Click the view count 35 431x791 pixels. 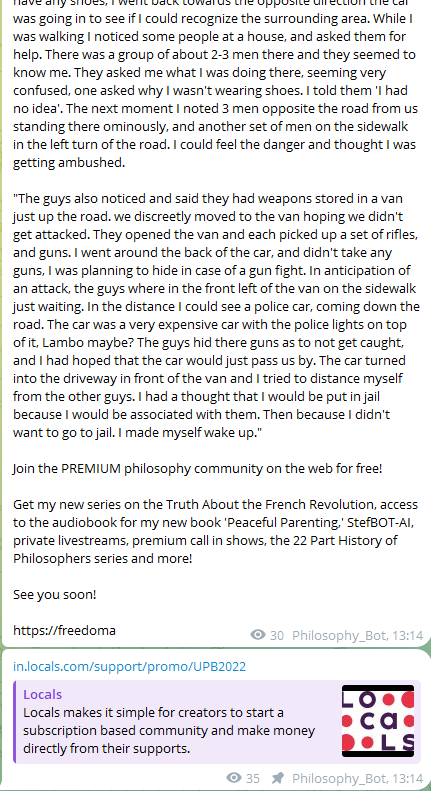253,777
